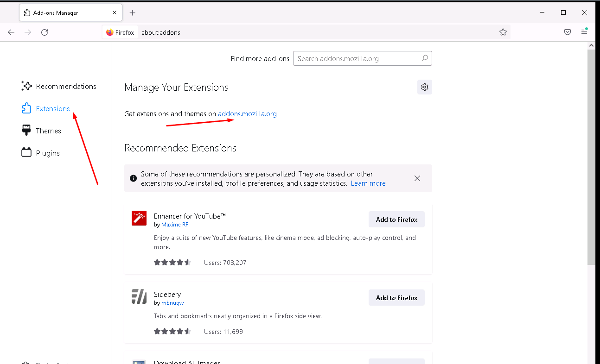Click the Sidebery extension title
This screenshot has width=600, height=364.
click(167, 294)
